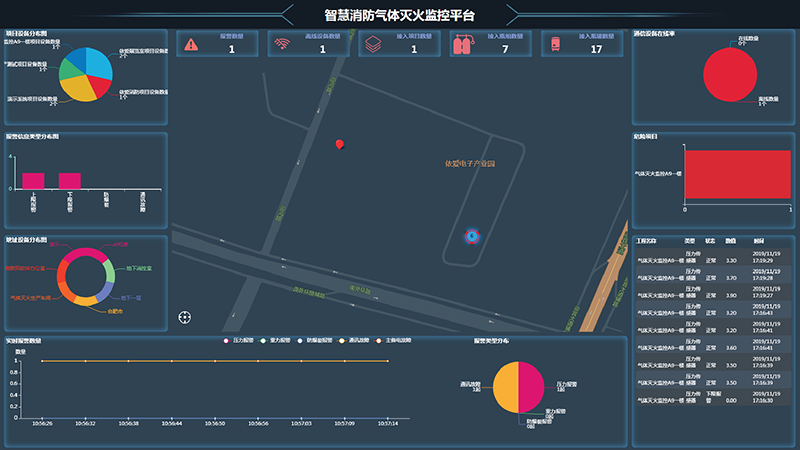
Task: Click the yellow donut segment 合肥市
Action: (x=85, y=301)
